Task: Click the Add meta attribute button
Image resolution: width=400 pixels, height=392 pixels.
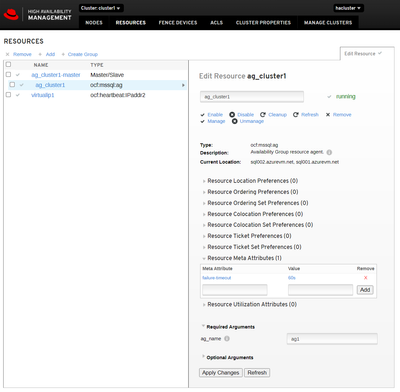Action: (365, 290)
